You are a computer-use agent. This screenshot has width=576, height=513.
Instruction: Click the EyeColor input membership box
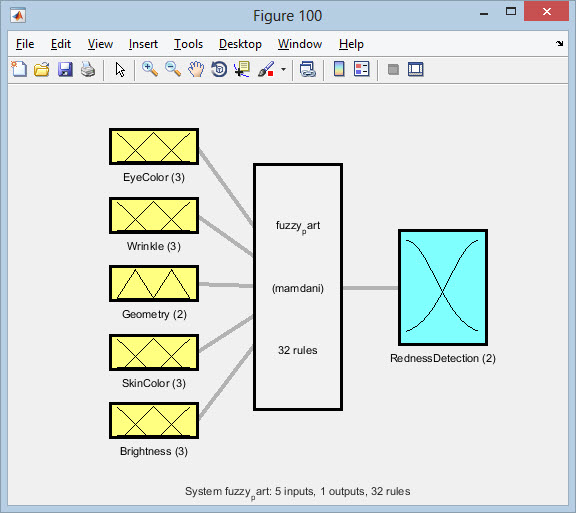click(x=154, y=146)
